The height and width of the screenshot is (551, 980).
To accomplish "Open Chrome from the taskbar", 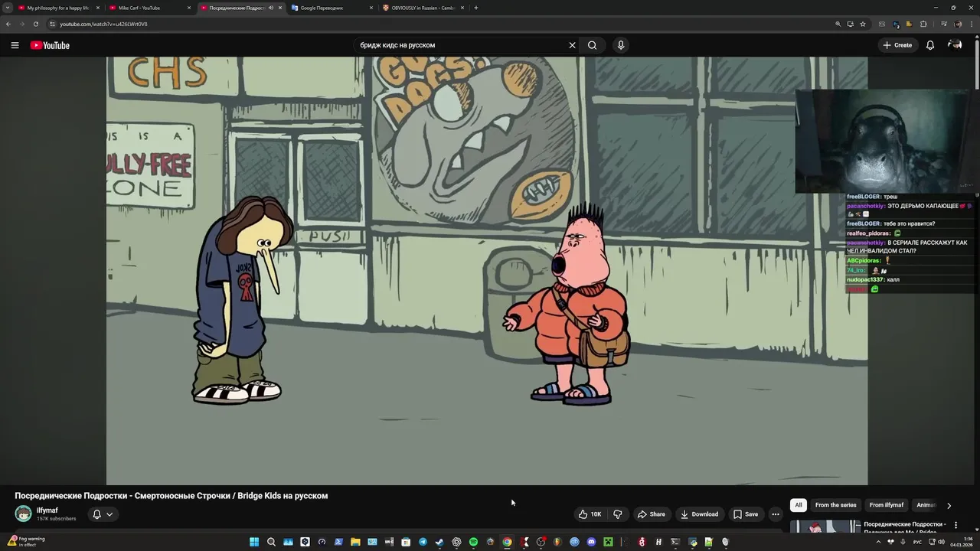I will (x=507, y=542).
